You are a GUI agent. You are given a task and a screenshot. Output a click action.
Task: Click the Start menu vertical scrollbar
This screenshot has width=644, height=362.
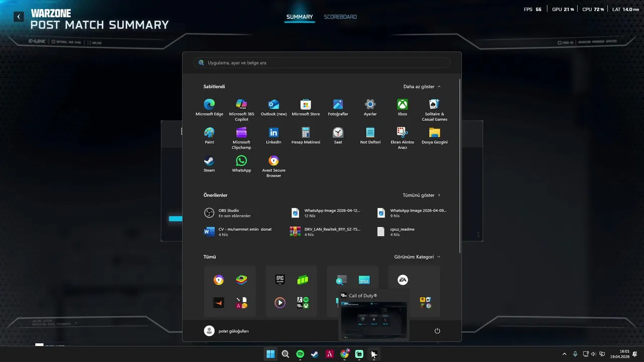click(x=460, y=166)
